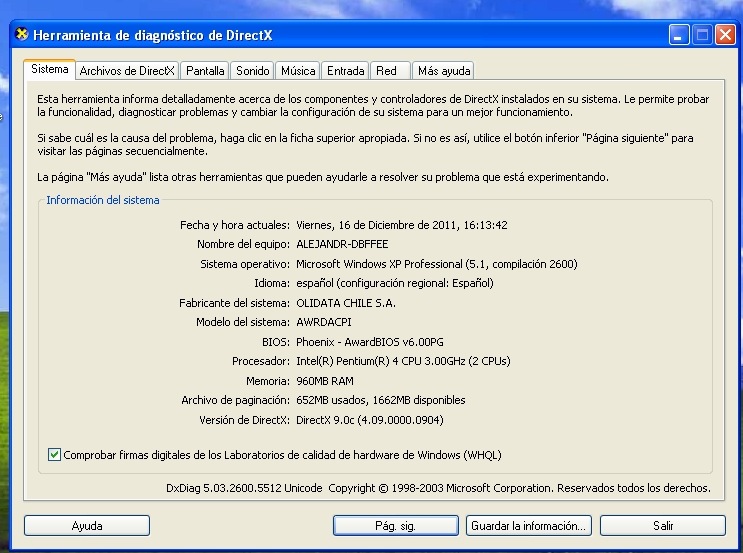Click manufacturer value 'OLIDATA CHILE S.A.'

pyautogui.click(x=346, y=303)
